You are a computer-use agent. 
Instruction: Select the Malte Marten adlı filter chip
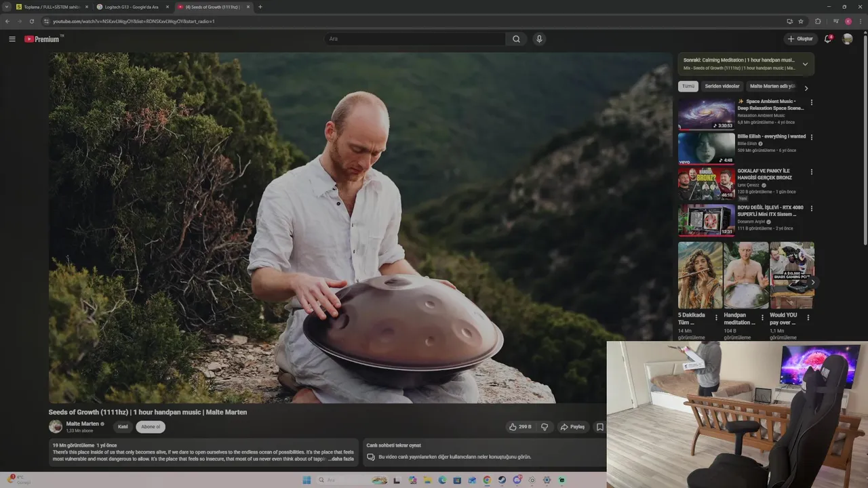click(772, 87)
